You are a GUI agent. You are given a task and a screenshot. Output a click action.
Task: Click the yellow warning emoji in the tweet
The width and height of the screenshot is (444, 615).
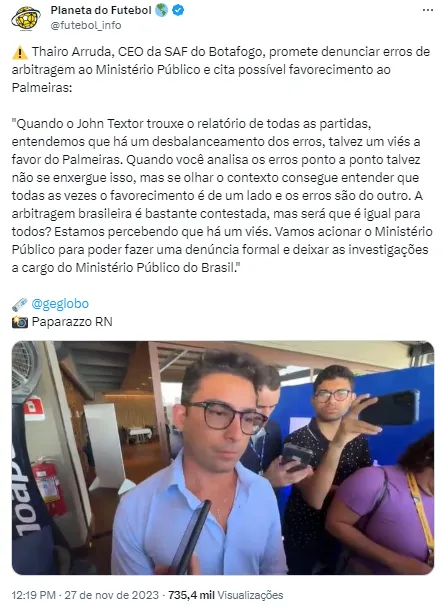point(20,52)
